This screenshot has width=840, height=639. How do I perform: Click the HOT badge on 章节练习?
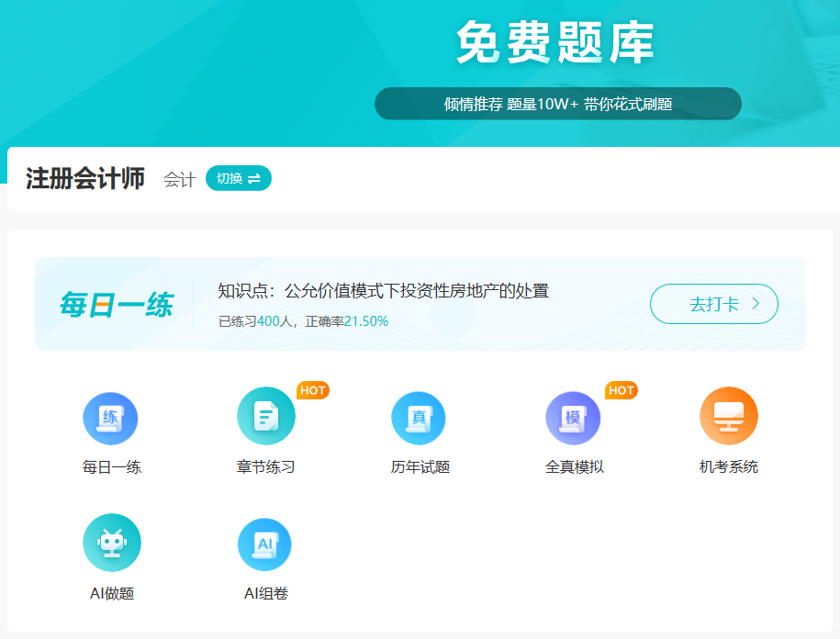tap(312, 390)
